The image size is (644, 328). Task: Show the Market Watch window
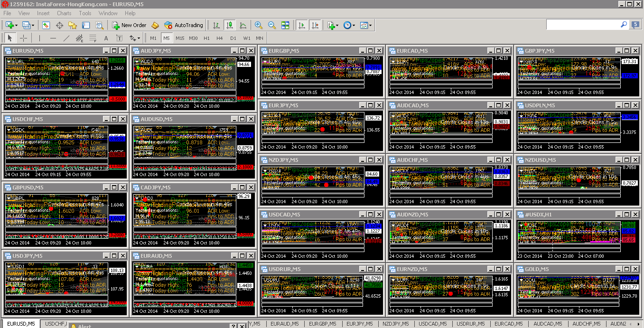47,25
